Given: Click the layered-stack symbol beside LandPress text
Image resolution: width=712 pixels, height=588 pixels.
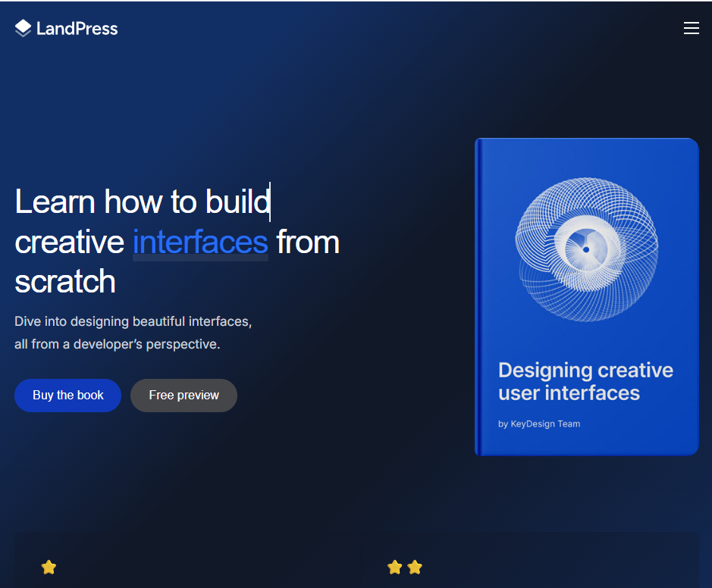Looking at the screenshot, I should point(22,27).
